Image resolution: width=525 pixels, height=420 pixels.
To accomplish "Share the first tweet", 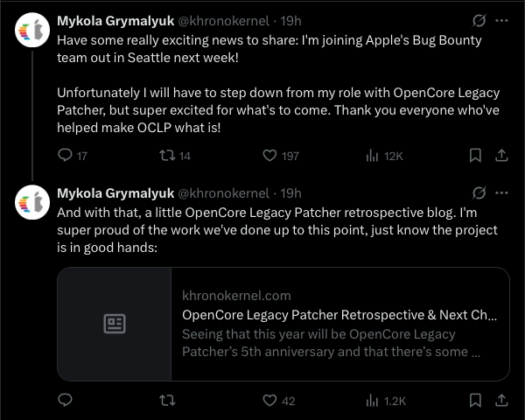I will point(501,155).
